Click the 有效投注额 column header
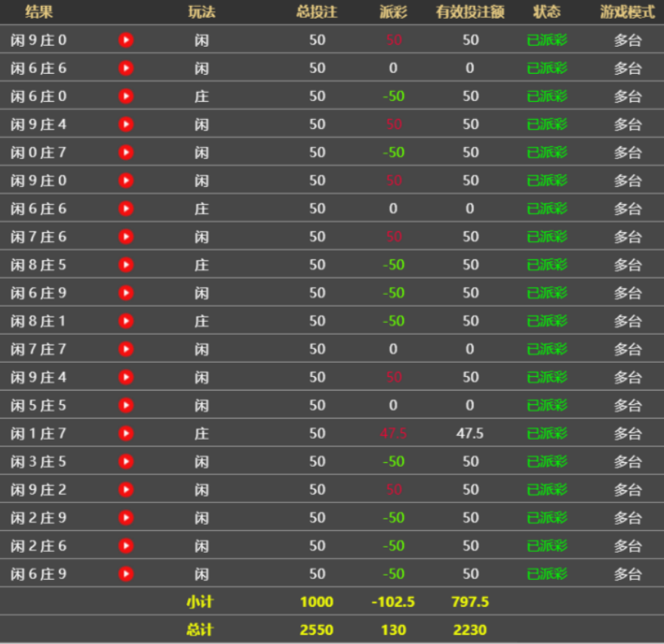The width and height of the screenshot is (664, 644). [470, 11]
